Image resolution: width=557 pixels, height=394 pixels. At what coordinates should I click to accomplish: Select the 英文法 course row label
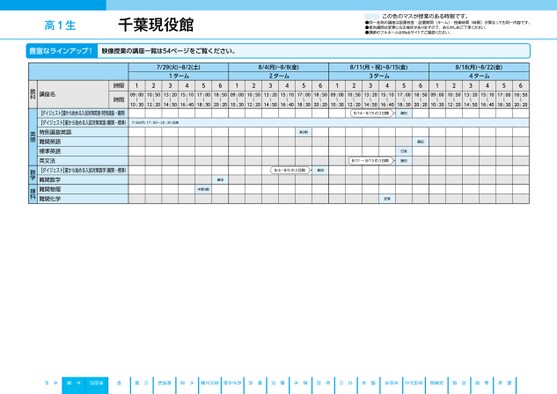point(83,161)
